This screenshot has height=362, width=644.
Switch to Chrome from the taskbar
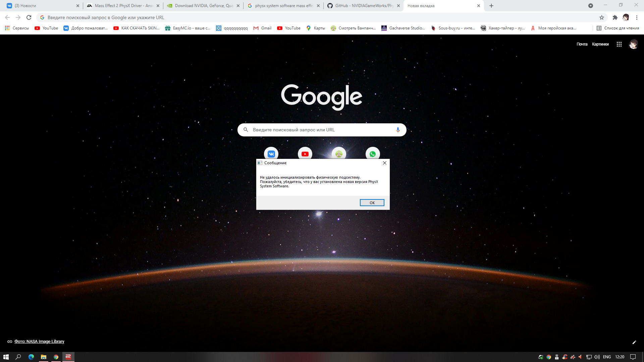tap(56, 357)
